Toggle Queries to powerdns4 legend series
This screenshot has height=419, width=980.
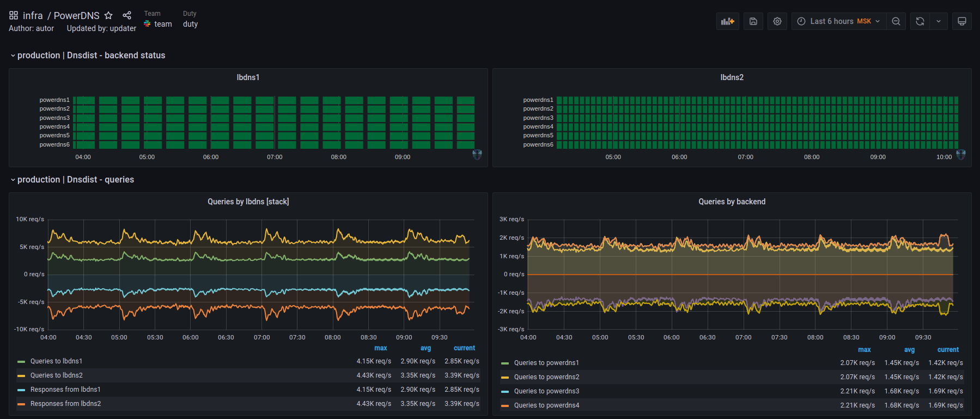tap(546, 405)
